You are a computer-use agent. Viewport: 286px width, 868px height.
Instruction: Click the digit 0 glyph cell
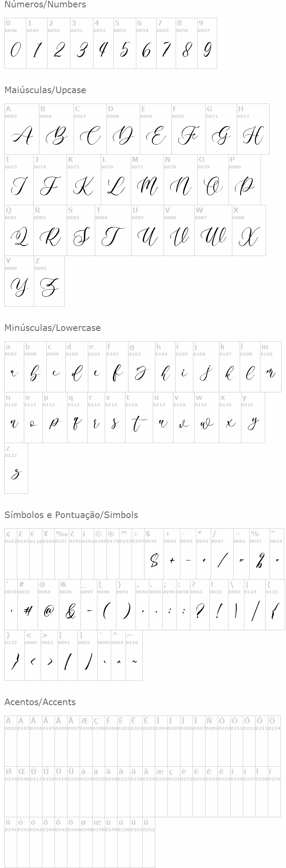click(x=15, y=43)
